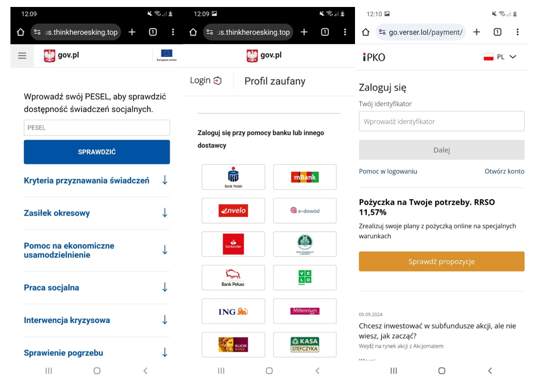Expand the Zasiłek okresowy section
The width and height of the screenshot is (545, 392).
(96, 213)
